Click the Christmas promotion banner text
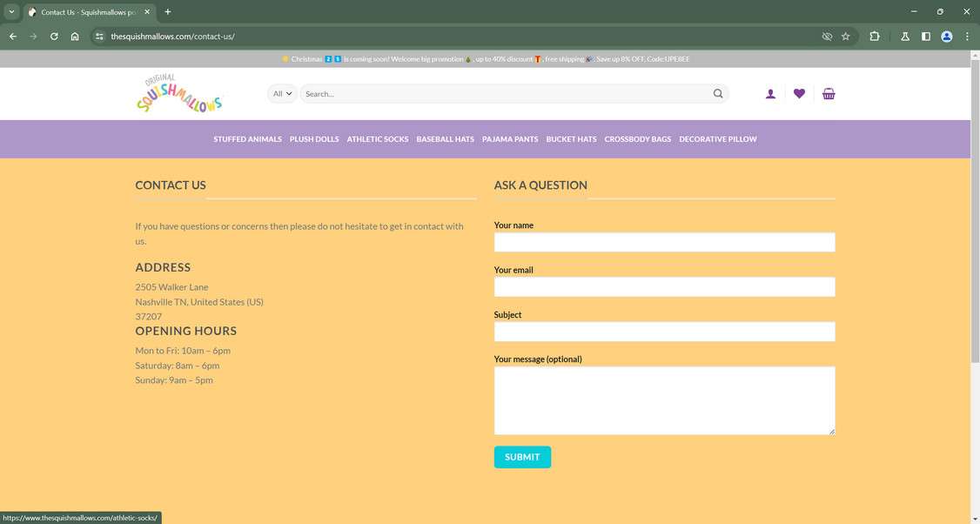 (x=486, y=59)
